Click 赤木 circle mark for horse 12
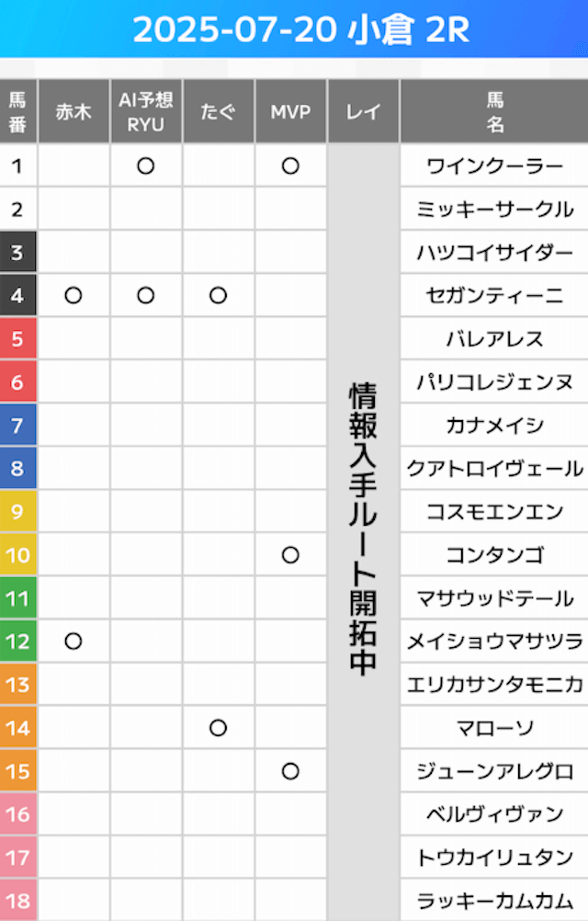The height and width of the screenshot is (921, 588). coord(73,642)
